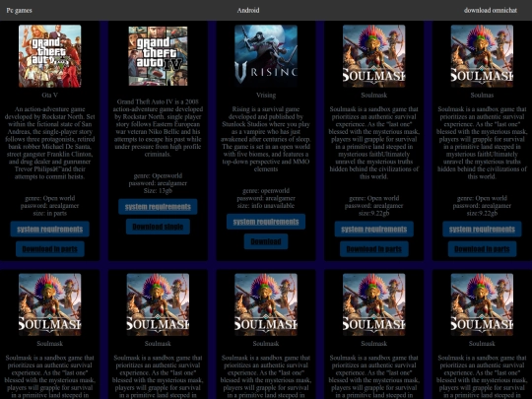
Task: Show system requirements for Grand Theft Auto IV
Action: (158, 207)
